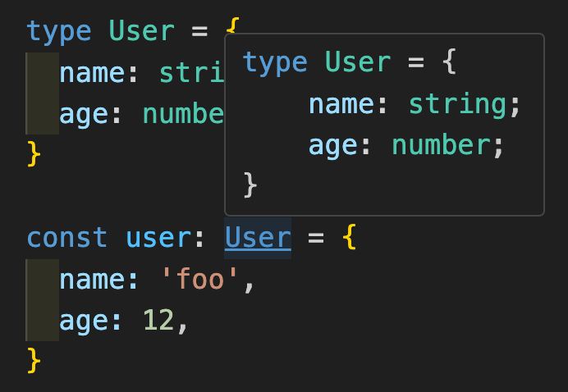Viewport: 568px width, 392px height.
Task: Click the const keyword
Action: pos(67,238)
